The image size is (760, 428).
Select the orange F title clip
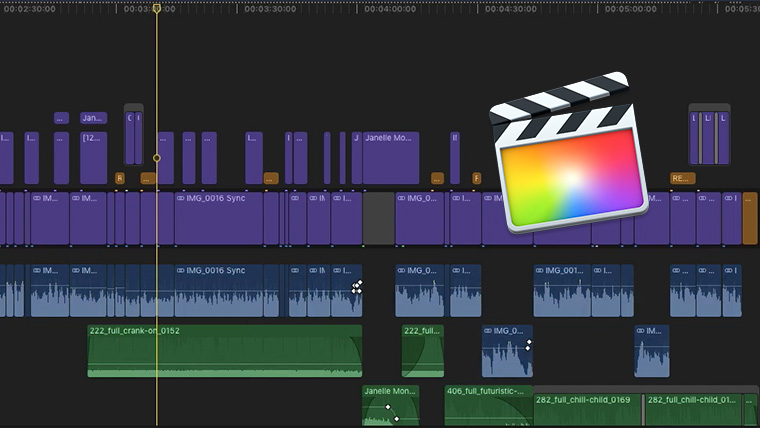click(477, 178)
